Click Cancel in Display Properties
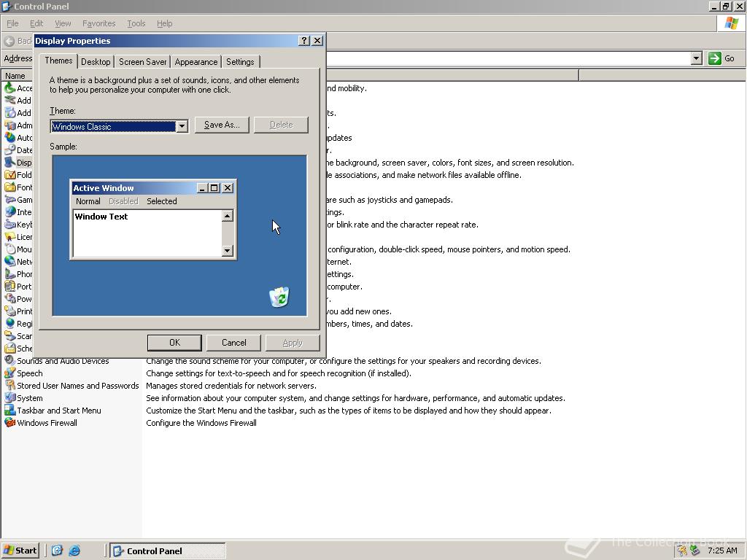747x560 pixels. (234, 343)
